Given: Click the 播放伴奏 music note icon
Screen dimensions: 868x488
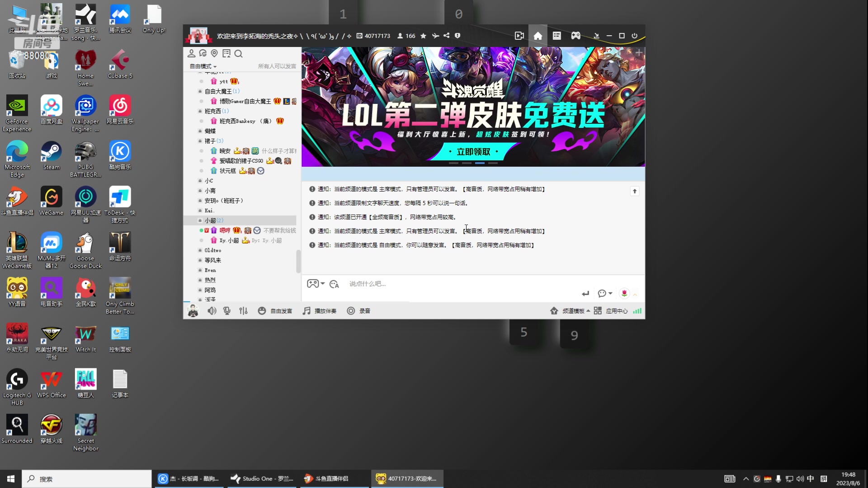Looking at the screenshot, I should 306,311.
